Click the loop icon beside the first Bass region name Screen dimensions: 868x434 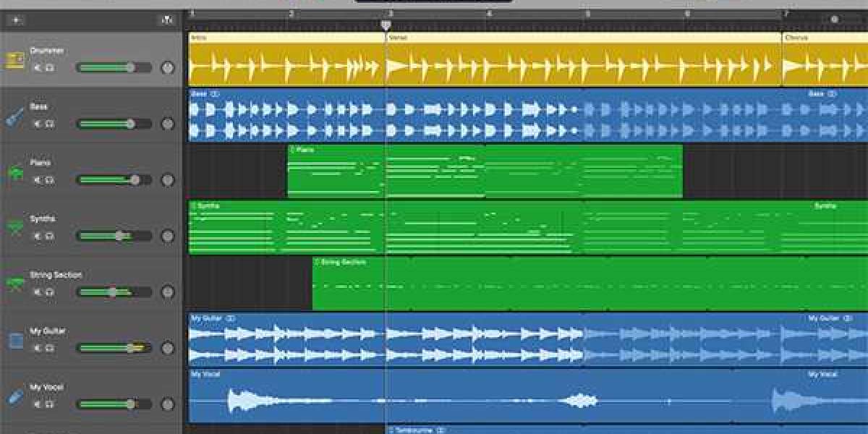[216, 94]
